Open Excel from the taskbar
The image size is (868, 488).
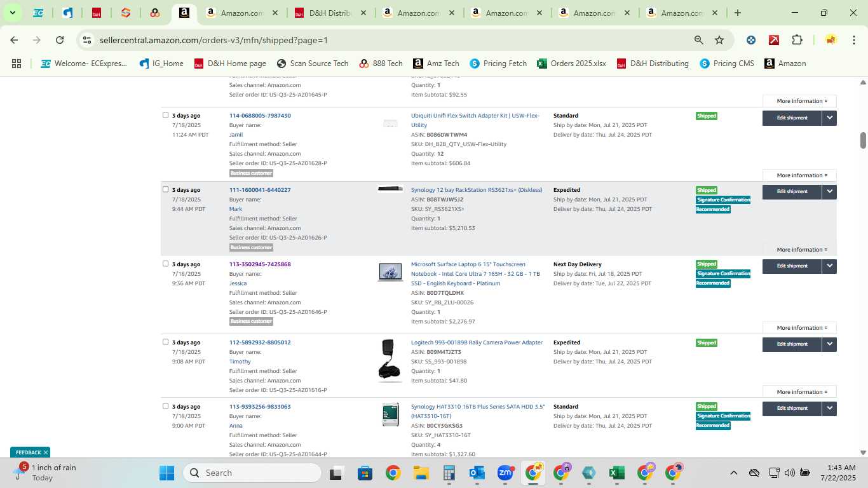(617, 473)
